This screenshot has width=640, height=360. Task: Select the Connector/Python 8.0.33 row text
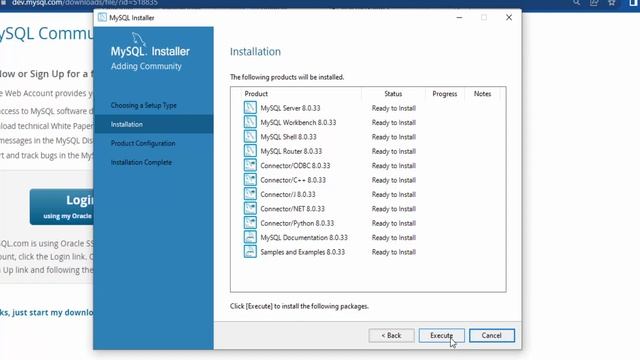(297, 223)
